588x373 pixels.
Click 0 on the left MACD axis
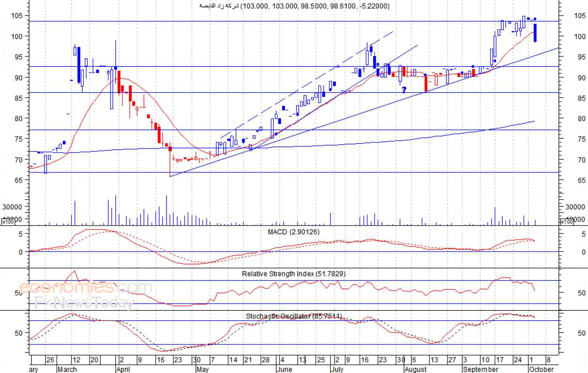(21, 252)
